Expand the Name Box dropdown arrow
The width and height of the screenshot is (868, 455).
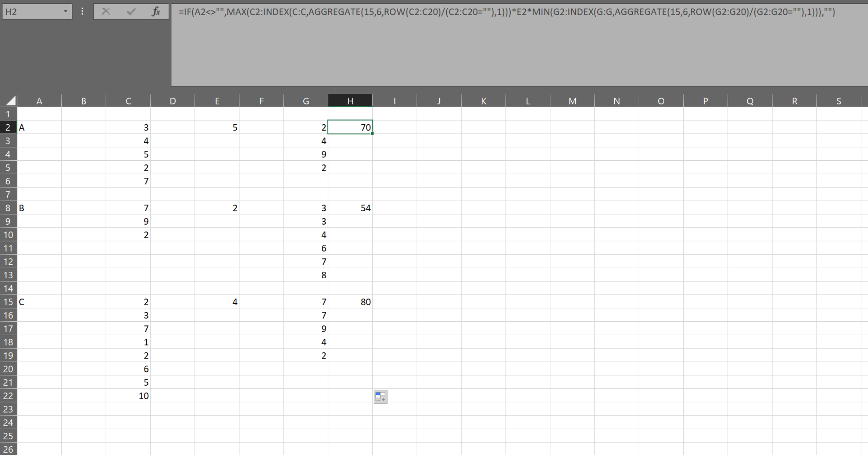coord(65,12)
